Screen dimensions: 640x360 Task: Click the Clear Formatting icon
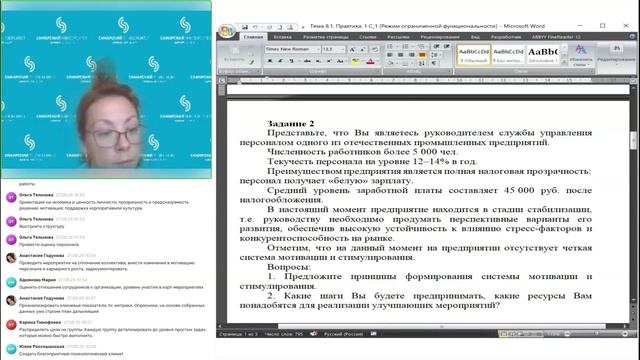[x=375, y=49]
